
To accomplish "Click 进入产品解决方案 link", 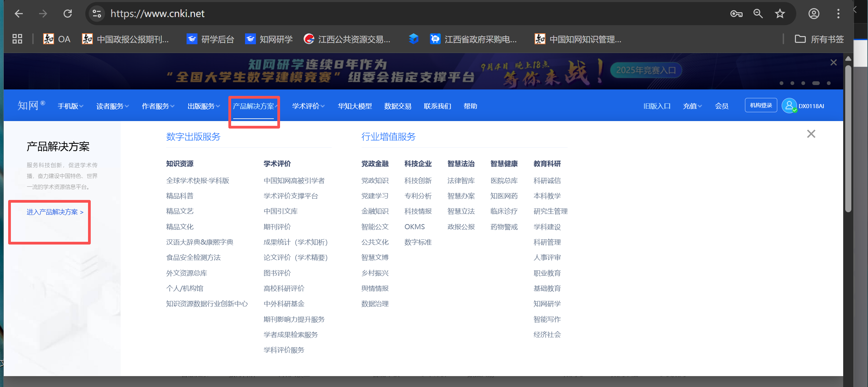I will tap(55, 212).
